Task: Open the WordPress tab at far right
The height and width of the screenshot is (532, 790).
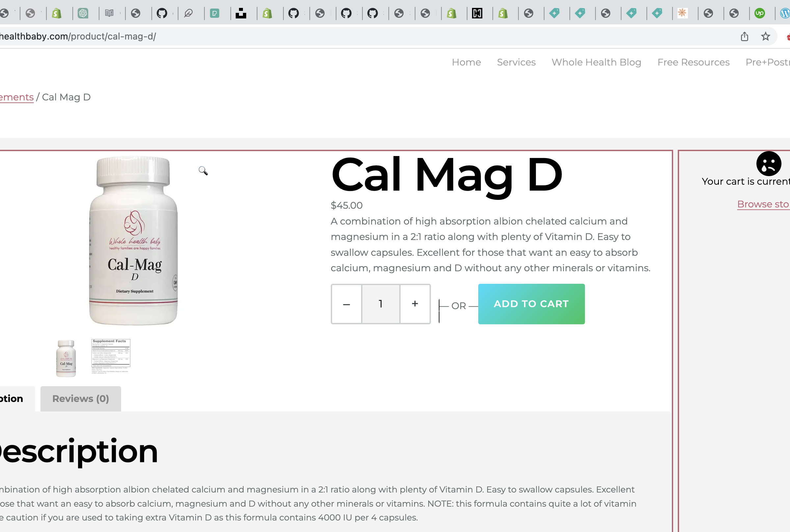Action: coord(785,13)
